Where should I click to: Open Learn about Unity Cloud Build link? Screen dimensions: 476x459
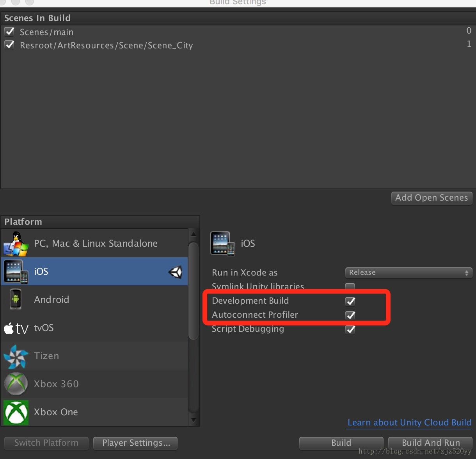409,422
